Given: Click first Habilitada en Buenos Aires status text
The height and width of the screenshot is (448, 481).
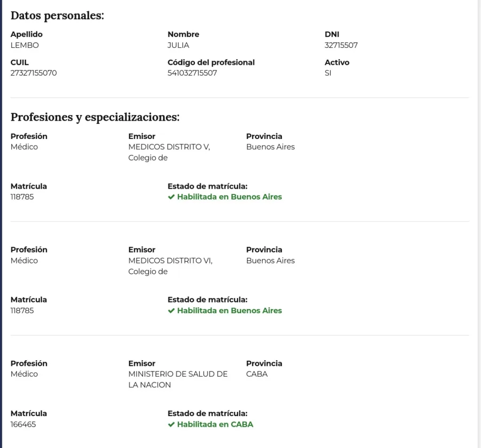Looking at the screenshot, I should coord(229,197).
